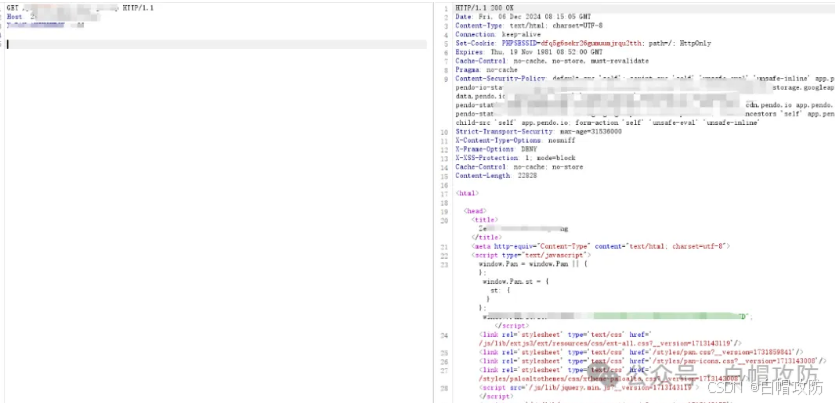
Task: Click the 'Expires: Thu, 19 Nov 1981' header
Action: click(529, 52)
